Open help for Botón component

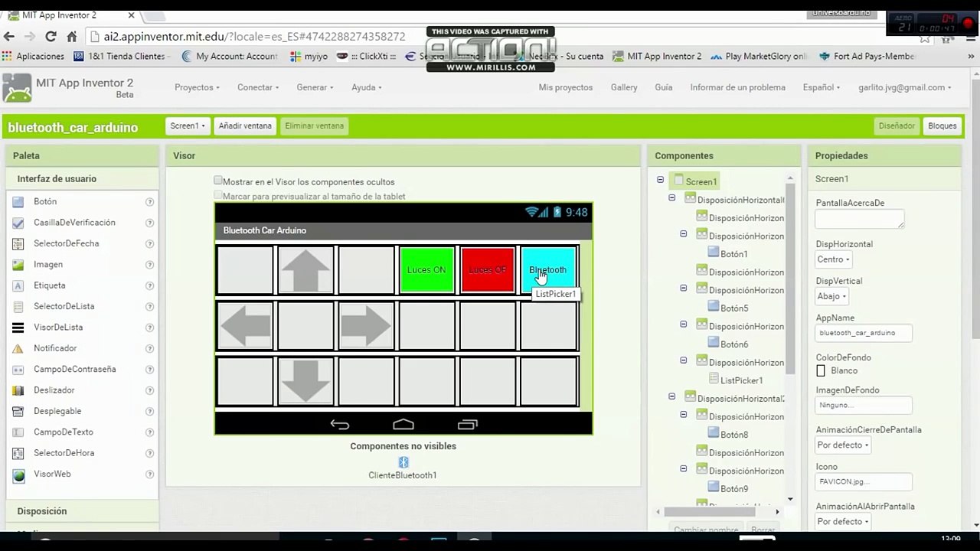click(x=150, y=202)
